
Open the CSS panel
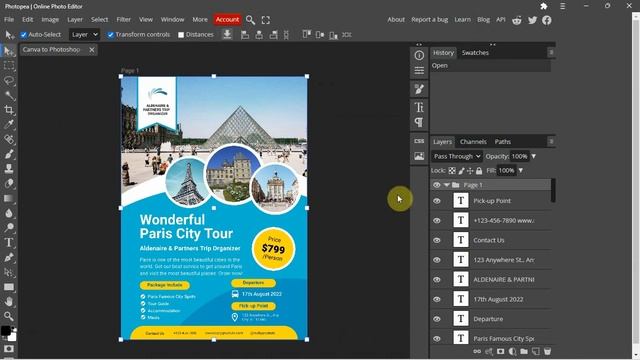point(419,141)
